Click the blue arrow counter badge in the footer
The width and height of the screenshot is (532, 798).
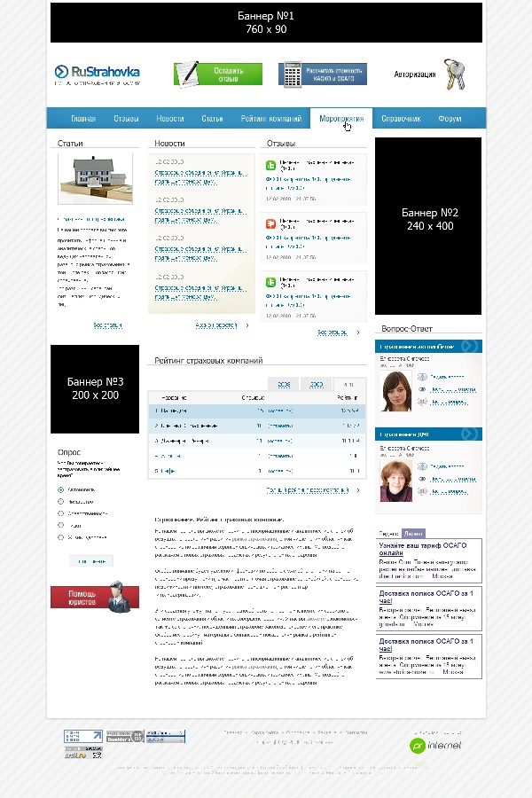click(83, 736)
